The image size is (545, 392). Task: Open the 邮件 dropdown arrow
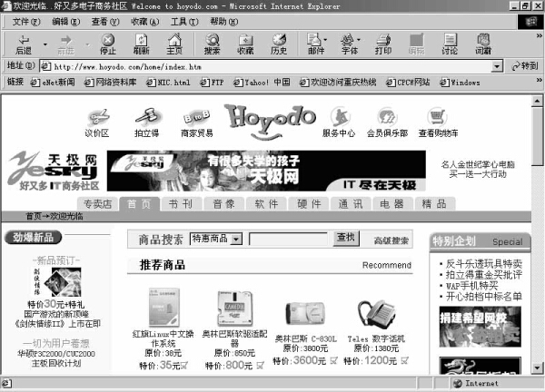tap(326, 40)
